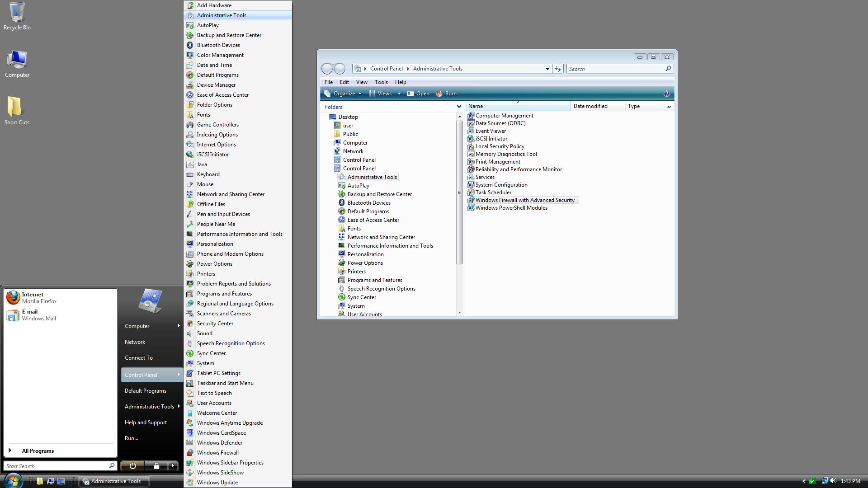The width and height of the screenshot is (868, 488).
Task: Click the Explorer Search box
Action: tap(615, 69)
